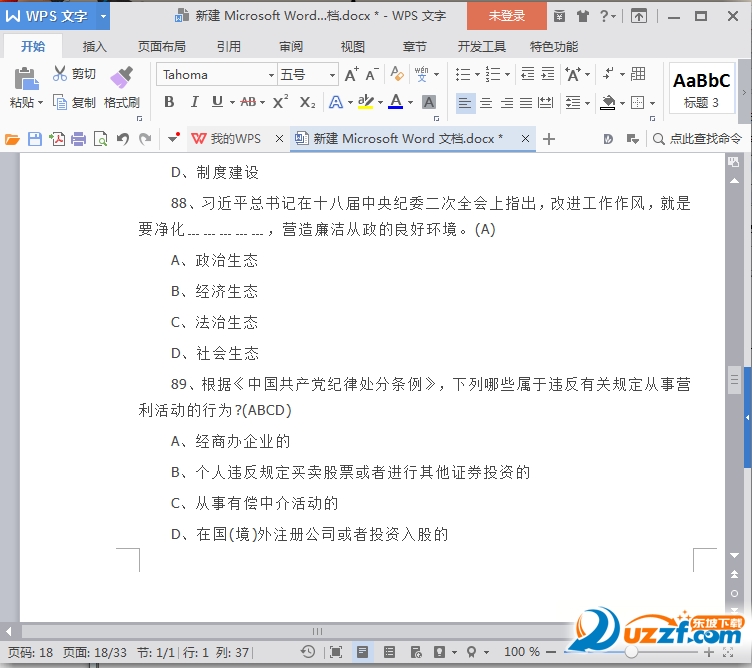Click the font color A swatch
The width and height of the screenshot is (752, 668).
click(x=395, y=102)
